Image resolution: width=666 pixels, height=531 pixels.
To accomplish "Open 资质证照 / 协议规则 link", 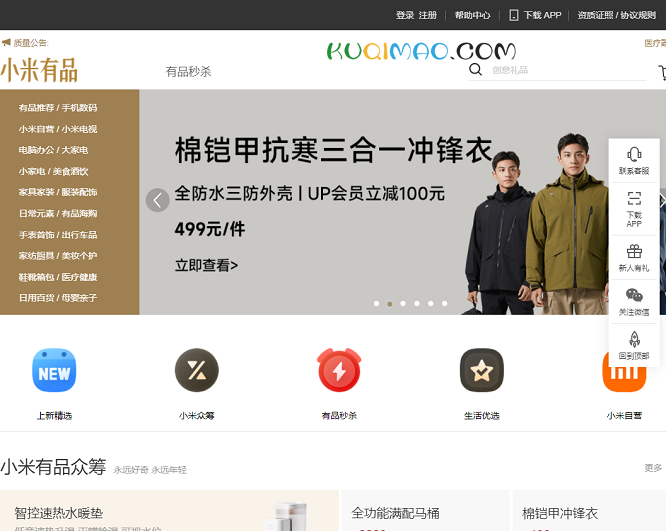I will (x=616, y=15).
